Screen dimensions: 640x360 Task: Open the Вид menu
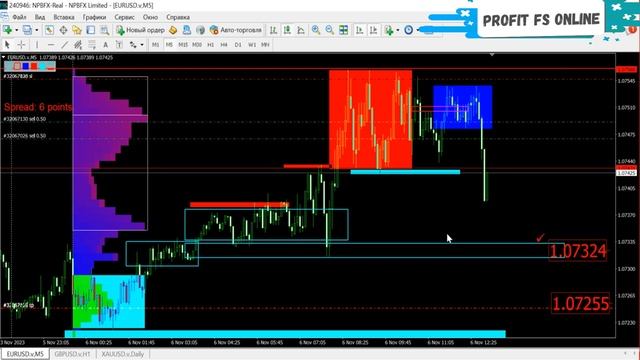point(40,17)
